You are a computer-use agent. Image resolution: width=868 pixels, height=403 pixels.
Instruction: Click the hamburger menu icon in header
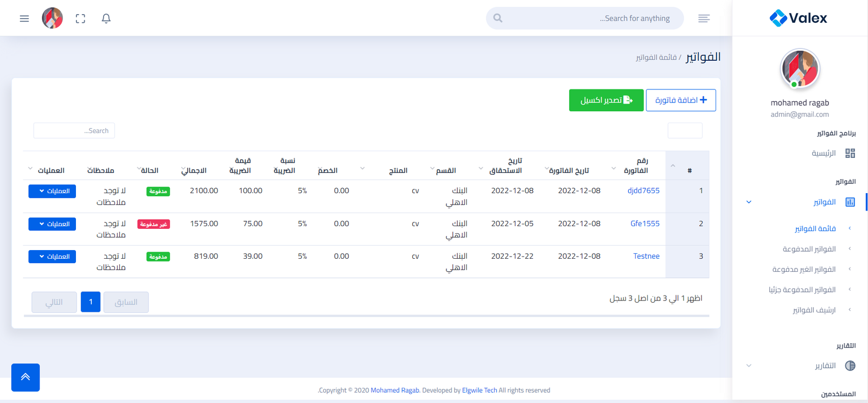24,18
